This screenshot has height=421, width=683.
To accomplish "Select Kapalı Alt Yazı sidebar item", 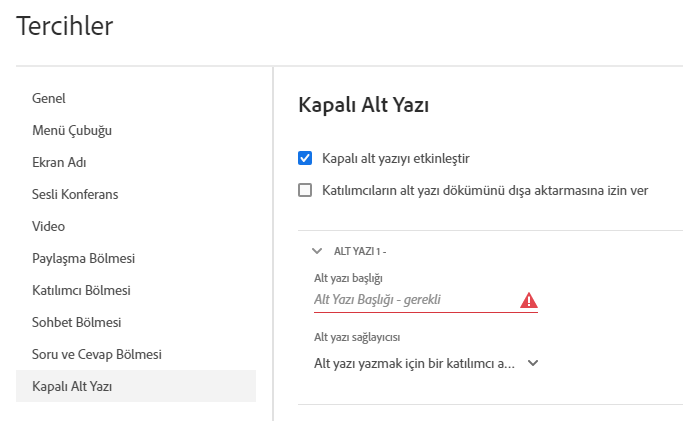I will [72, 386].
